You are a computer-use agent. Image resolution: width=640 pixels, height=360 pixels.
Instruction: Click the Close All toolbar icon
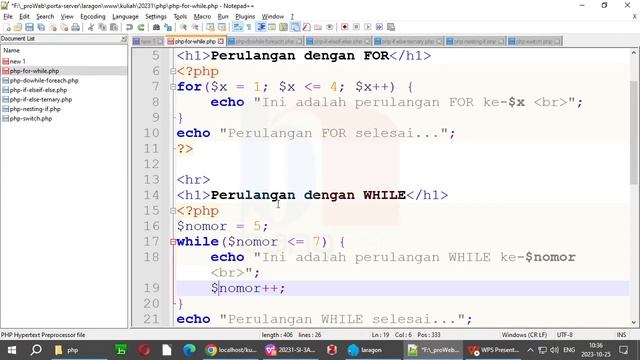(64, 27)
